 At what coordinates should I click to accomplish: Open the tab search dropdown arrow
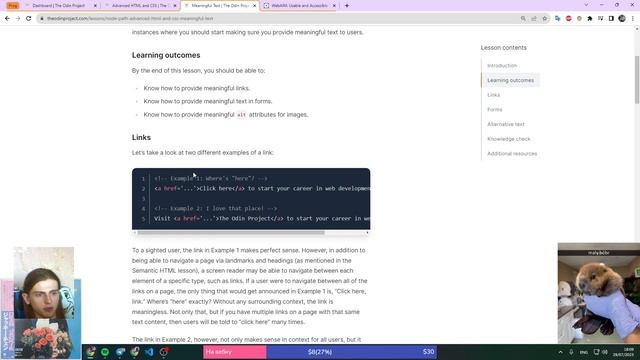tap(586, 5)
